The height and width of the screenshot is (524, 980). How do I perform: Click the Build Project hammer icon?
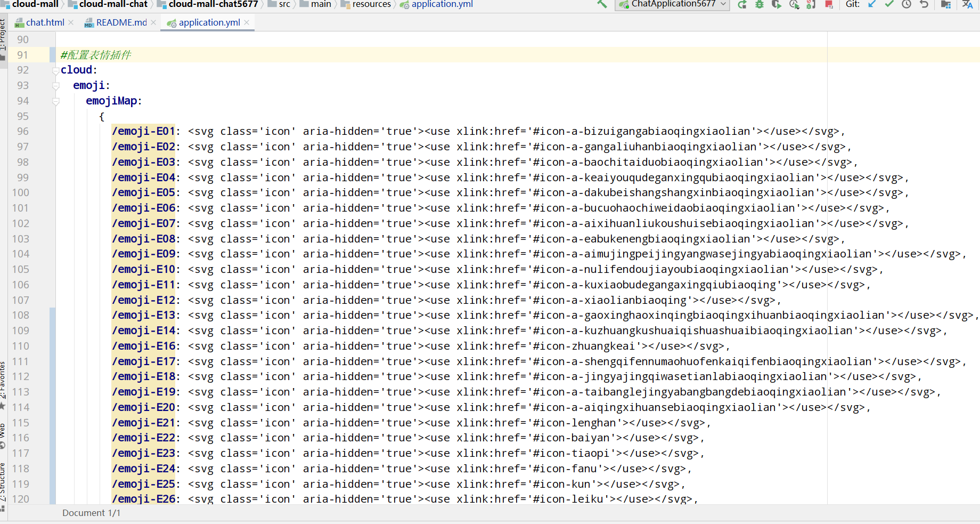[x=602, y=4]
